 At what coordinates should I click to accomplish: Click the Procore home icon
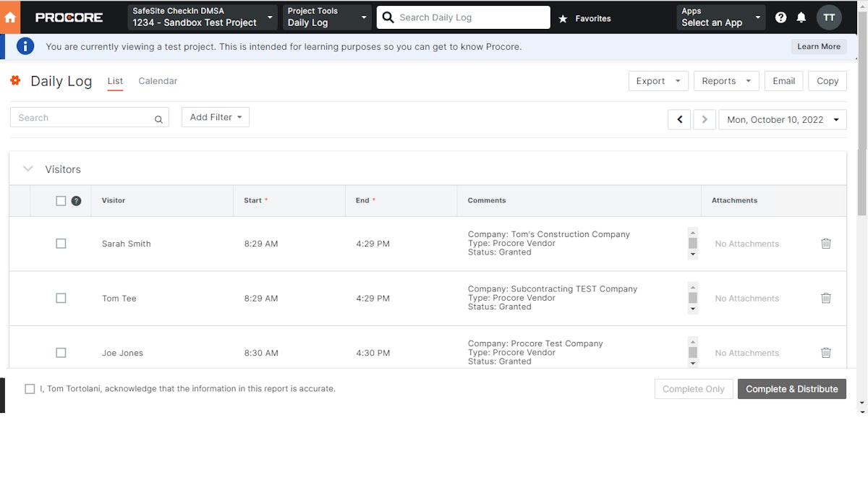coord(10,17)
